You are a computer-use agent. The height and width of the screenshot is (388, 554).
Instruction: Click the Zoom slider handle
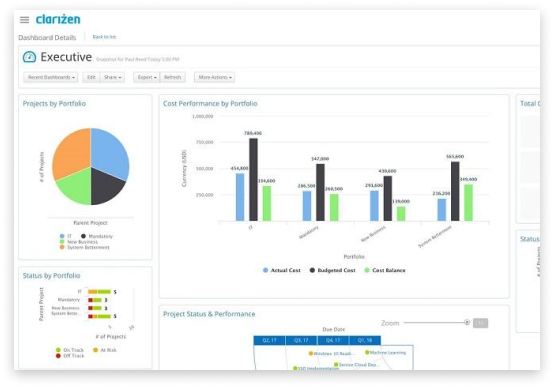coord(467,322)
